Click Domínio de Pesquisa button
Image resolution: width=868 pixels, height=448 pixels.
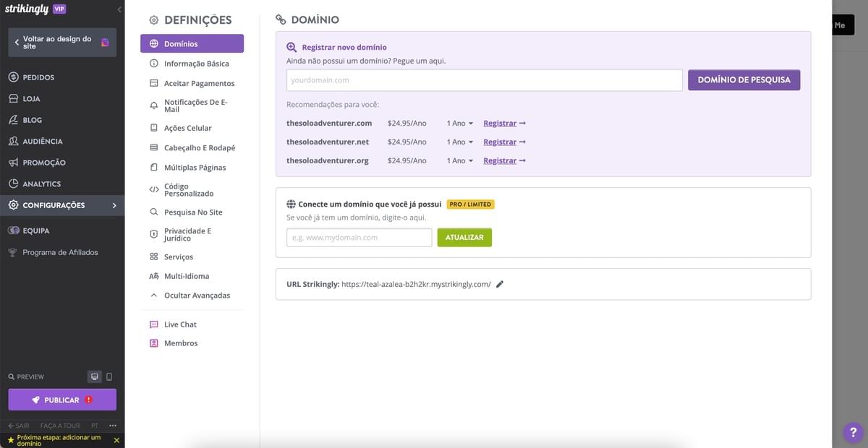[744, 79]
